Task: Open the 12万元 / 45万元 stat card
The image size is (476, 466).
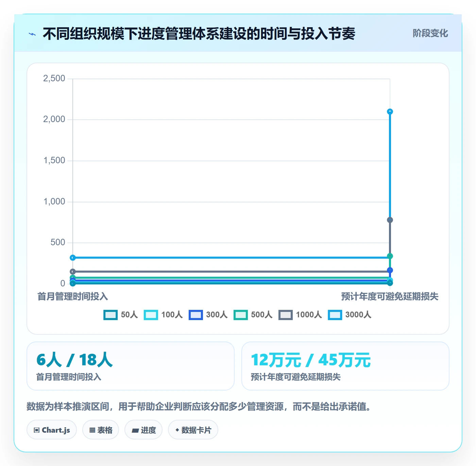Action: coord(345,366)
